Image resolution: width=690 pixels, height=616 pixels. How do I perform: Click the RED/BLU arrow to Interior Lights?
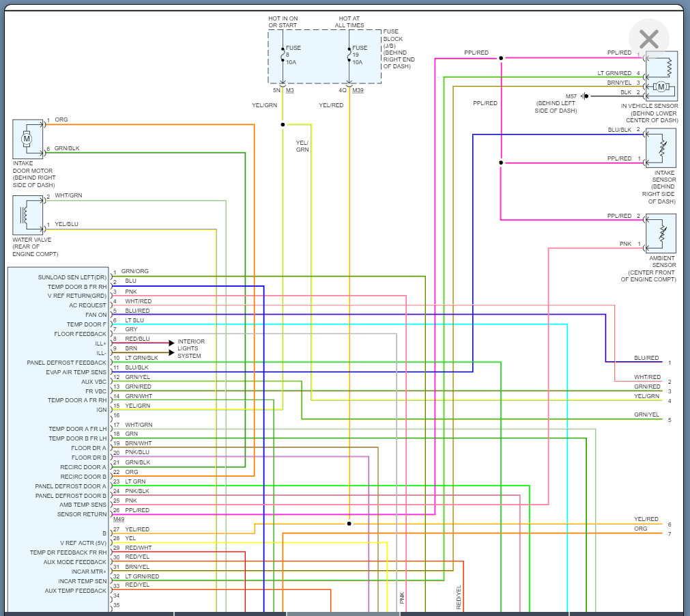(171, 343)
